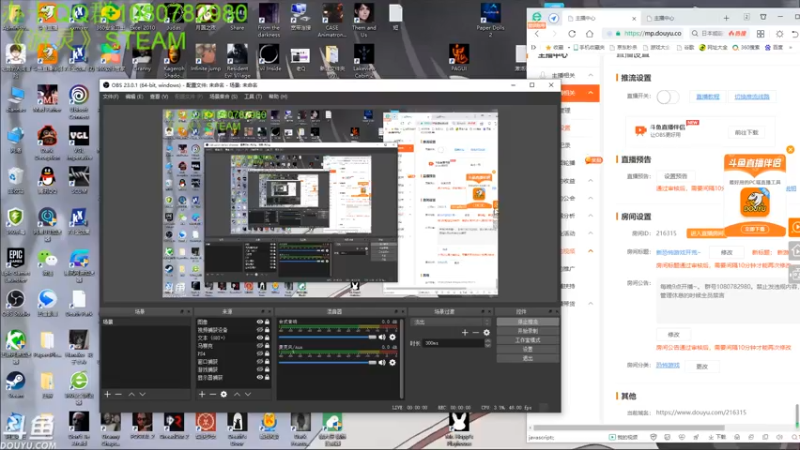The image size is (800, 450).
Task: Open 工具(T) menu in OBS
Action: coord(253,96)
